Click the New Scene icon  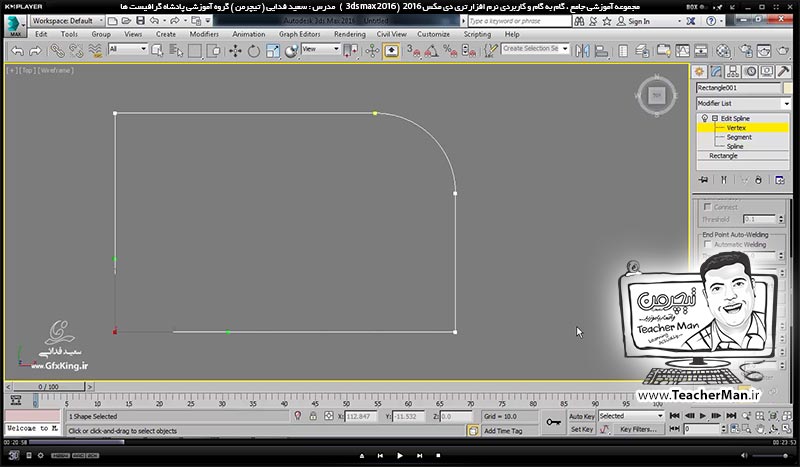pyautogui.click(x=113, y=21)
